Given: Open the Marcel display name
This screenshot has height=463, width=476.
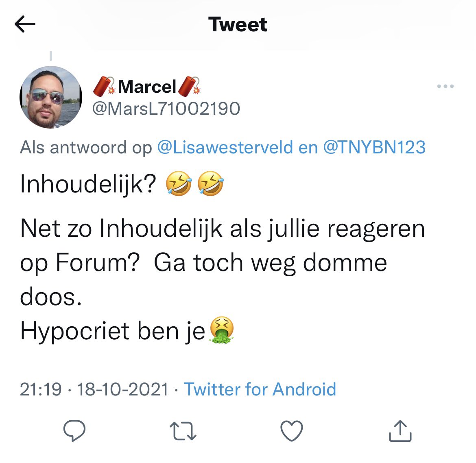Looking at the screenshot, I should coord(147,87).
